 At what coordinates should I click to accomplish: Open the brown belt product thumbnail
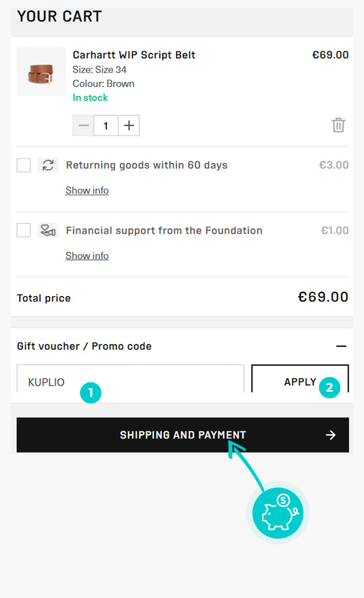coord(41,72)
